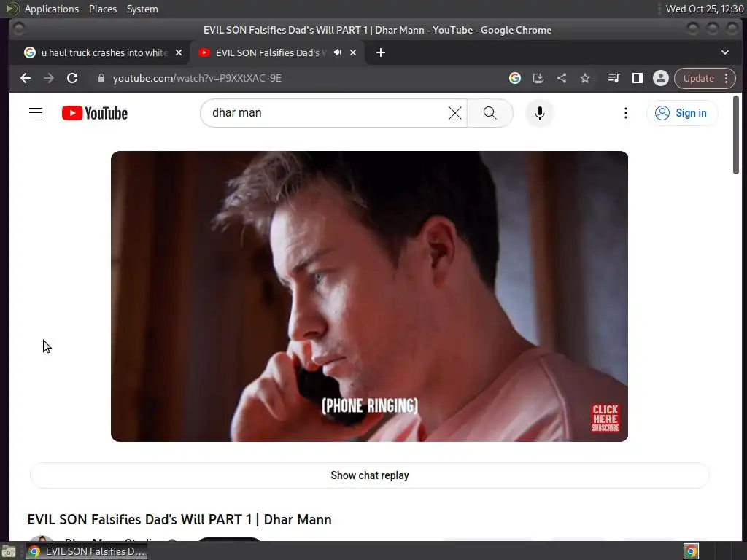747x560 pixels.
Task: Focus Chrome from the taskbar entry
Action: (x=86, y=551)
